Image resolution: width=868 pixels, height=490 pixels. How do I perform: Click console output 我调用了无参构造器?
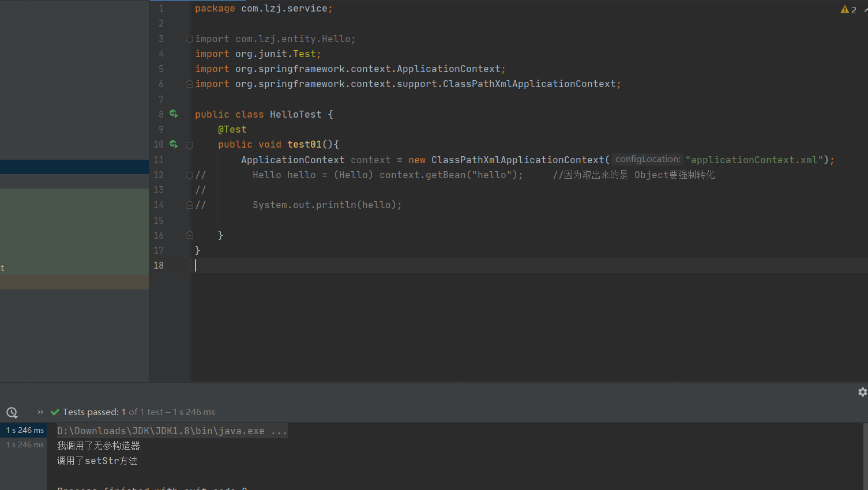(x=99, y=446)
